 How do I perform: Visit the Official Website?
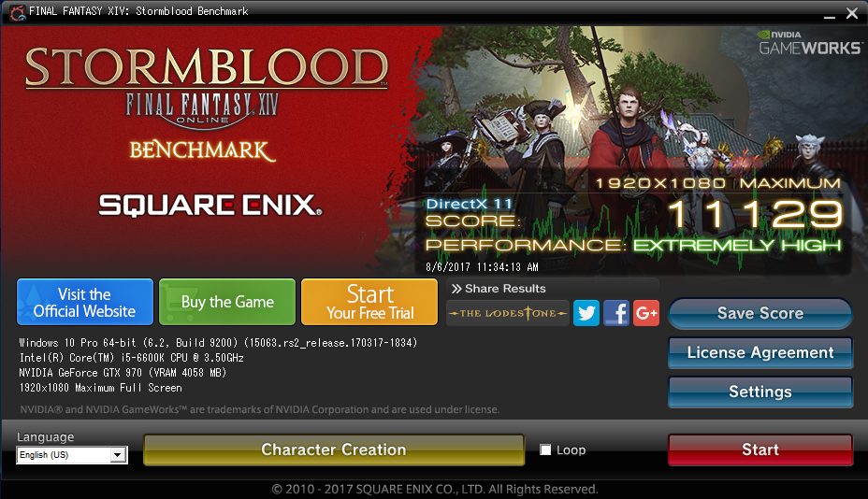click(x=85, y=302)
